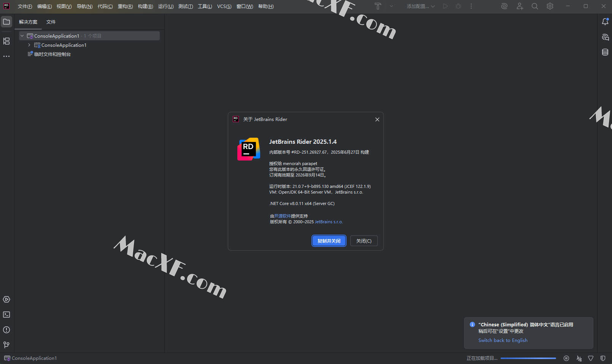Click the Rider logo main menu icon
This screenshot has height=364, width=612.
(x=6, y=6)
